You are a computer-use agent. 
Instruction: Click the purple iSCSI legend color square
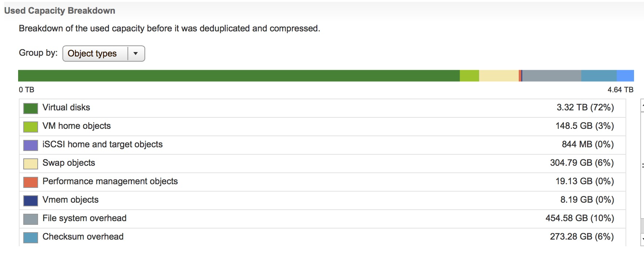[30, 145]
